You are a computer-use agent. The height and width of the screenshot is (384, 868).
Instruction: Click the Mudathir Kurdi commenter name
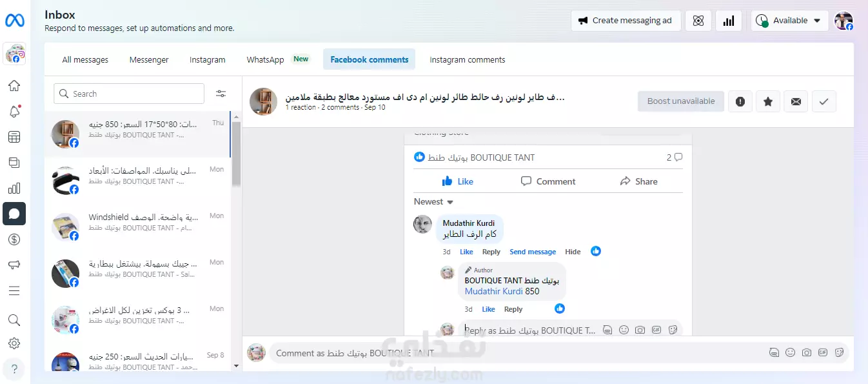coord(469,223)
